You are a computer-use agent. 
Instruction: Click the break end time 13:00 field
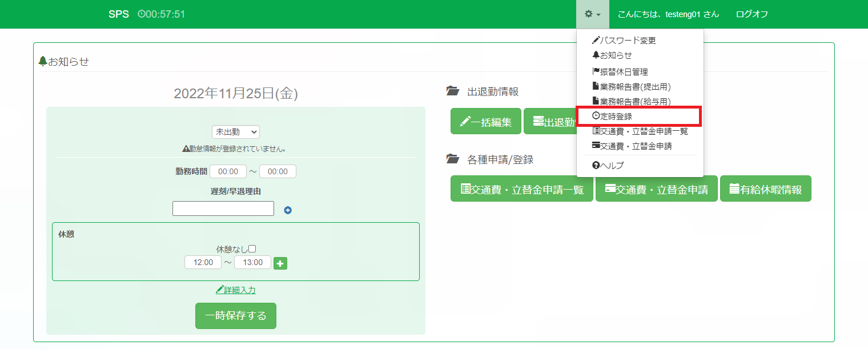tap(252, 262)
